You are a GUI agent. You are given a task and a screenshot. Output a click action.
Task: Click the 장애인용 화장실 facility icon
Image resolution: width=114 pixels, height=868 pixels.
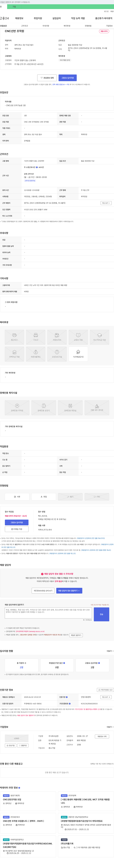click(70, 408)
